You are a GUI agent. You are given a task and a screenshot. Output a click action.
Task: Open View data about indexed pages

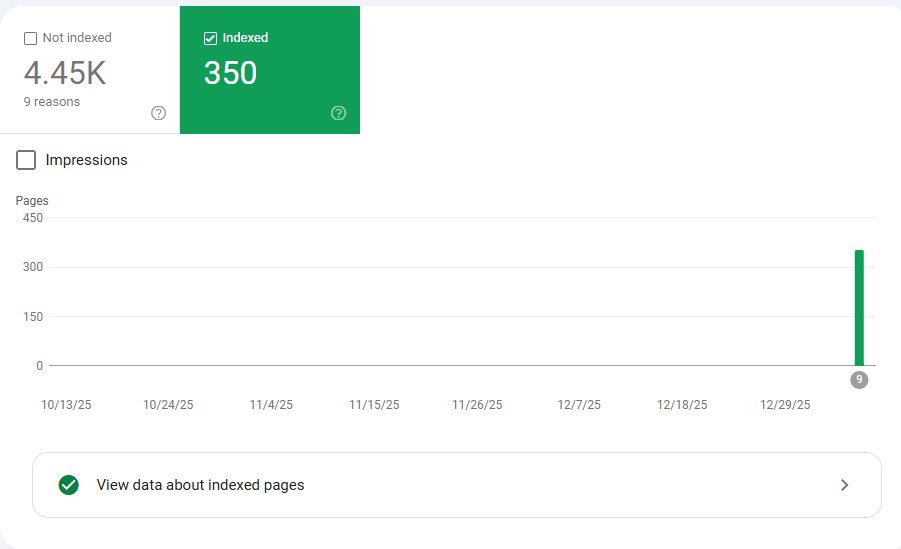click(200, 485)
